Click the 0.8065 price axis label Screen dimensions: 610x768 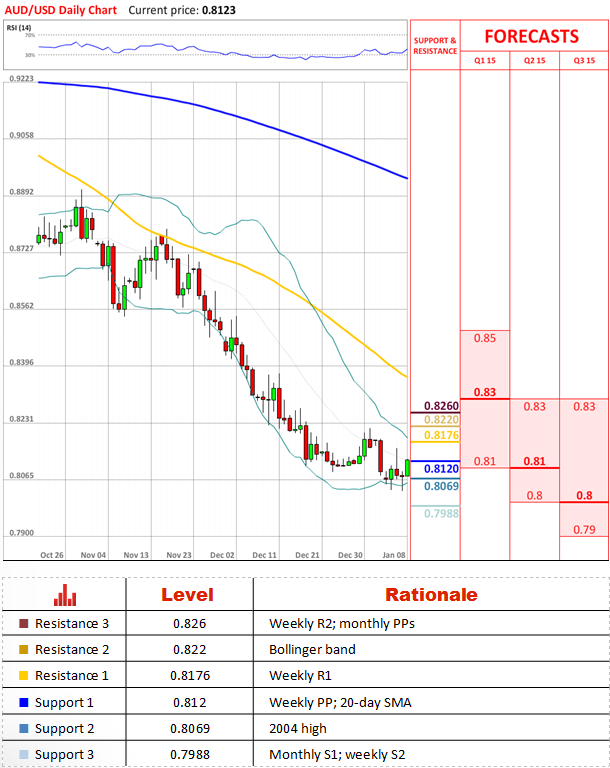click(22, 476)
